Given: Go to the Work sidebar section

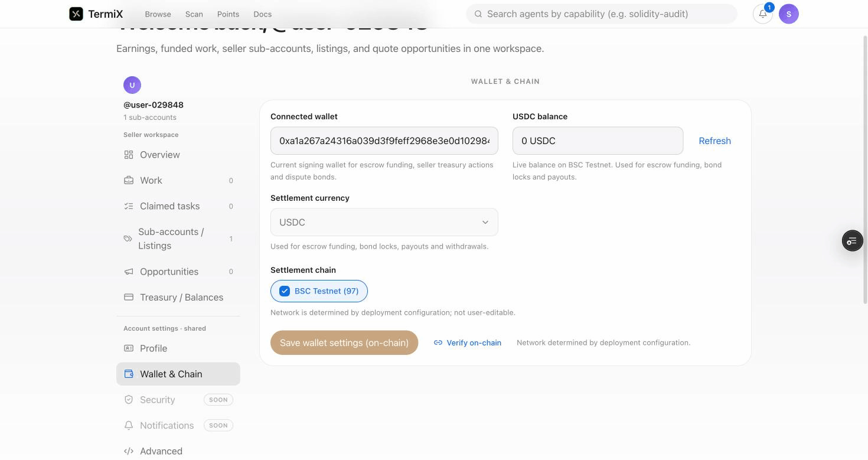Looking at the screenshot, I should tap(178, 180).
